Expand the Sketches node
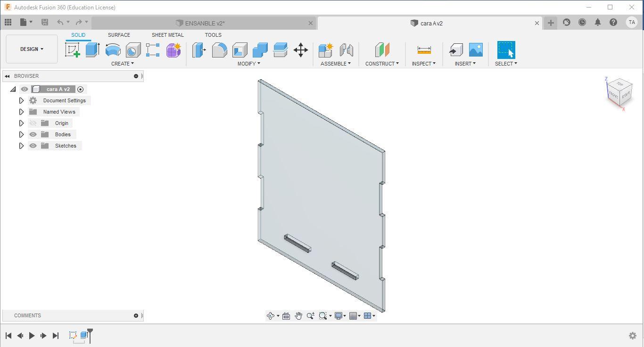The height and width of the screenshot is (347, 644). [x=21, y=146]
